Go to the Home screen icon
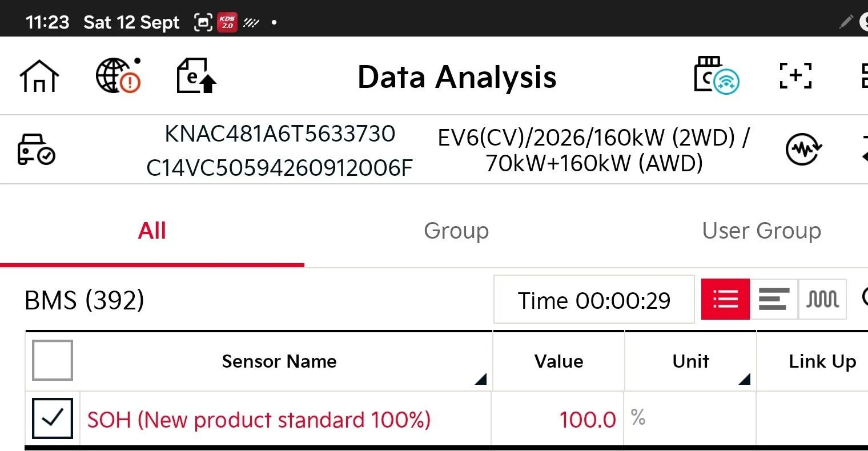This screenshot has width=868, height=451. click(39, 76)
